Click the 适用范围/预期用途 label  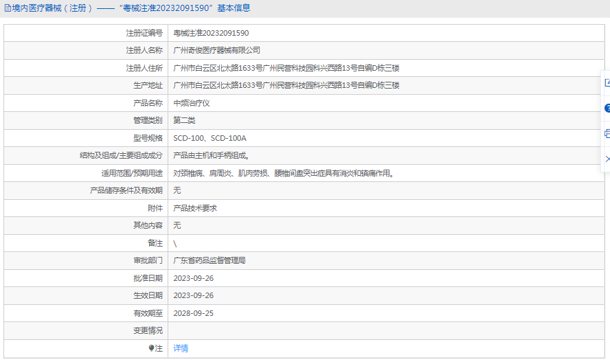132,173
